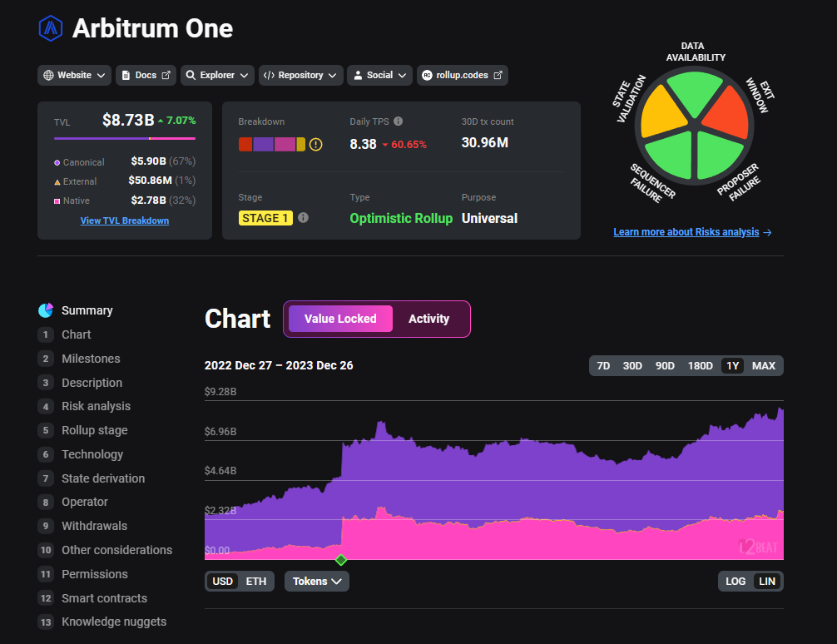Screen dimensions: 837x644
Task: Open the rollup.codes link button
Action: point(463,75)
